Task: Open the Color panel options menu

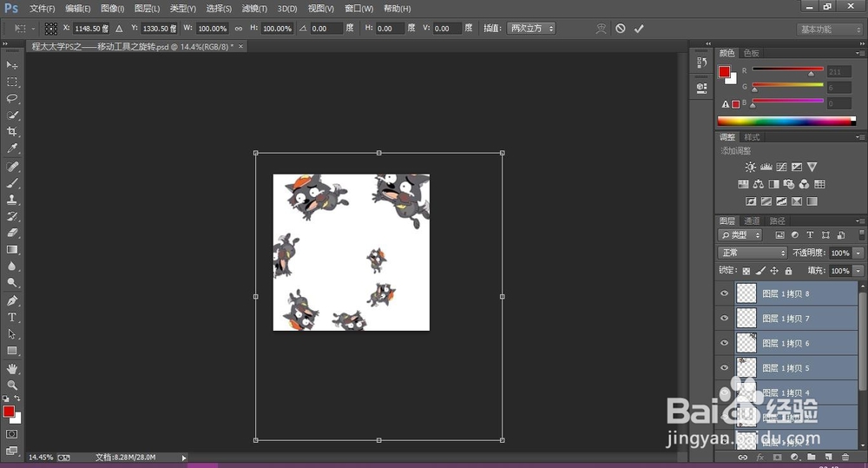Action: click(859, 53)
